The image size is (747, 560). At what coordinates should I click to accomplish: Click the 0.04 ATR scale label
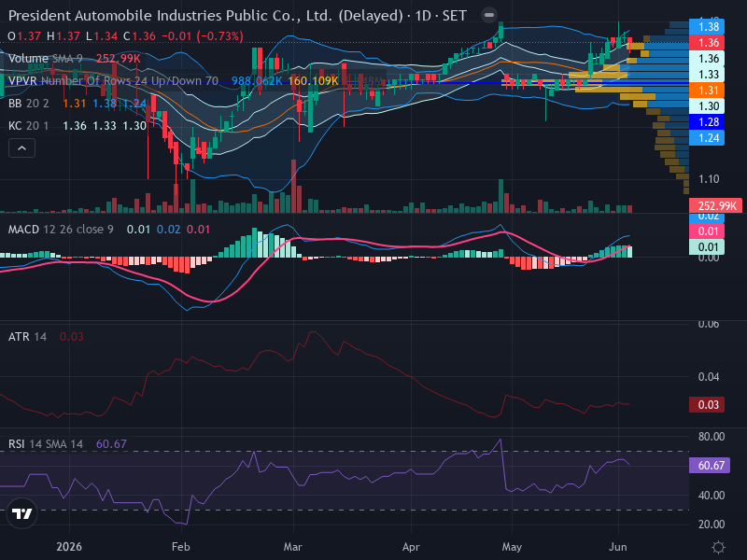click(709, 377)
